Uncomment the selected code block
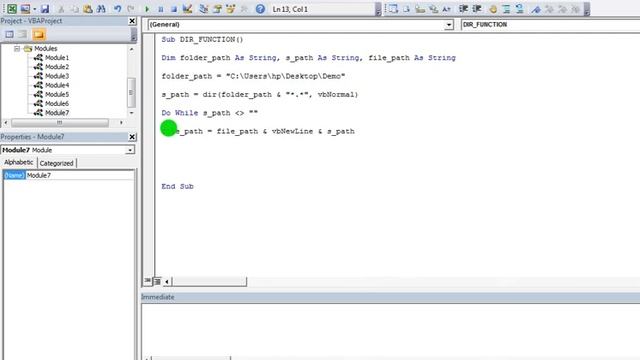This screenshot has height=360, width=640. [519, 9]
